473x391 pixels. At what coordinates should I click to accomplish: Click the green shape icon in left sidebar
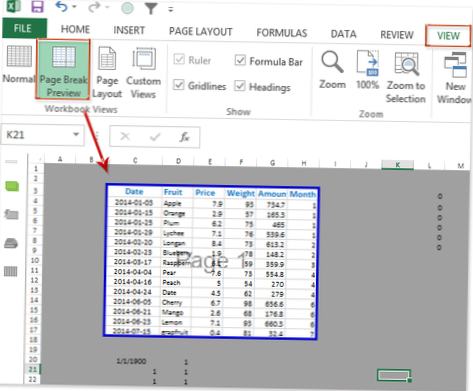(x=12, y=186)
